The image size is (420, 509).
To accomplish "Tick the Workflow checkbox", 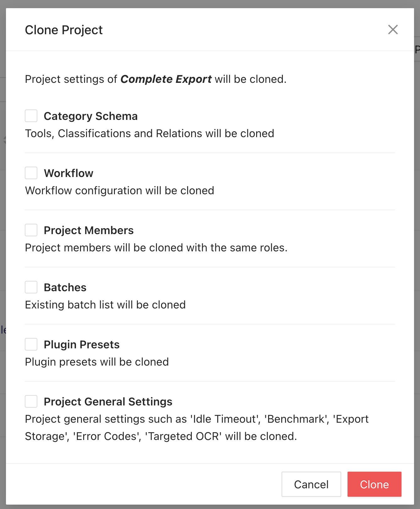I will 31,173.
